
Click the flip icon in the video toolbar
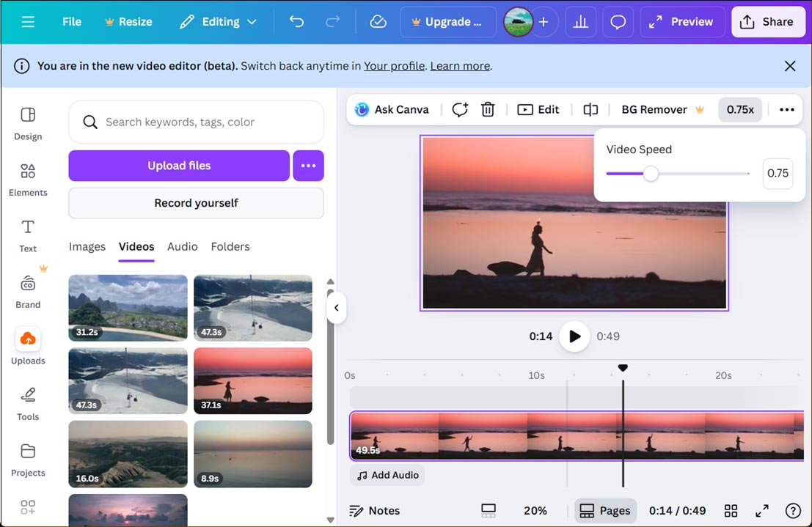pyautogui.click(x=590, y=109)
